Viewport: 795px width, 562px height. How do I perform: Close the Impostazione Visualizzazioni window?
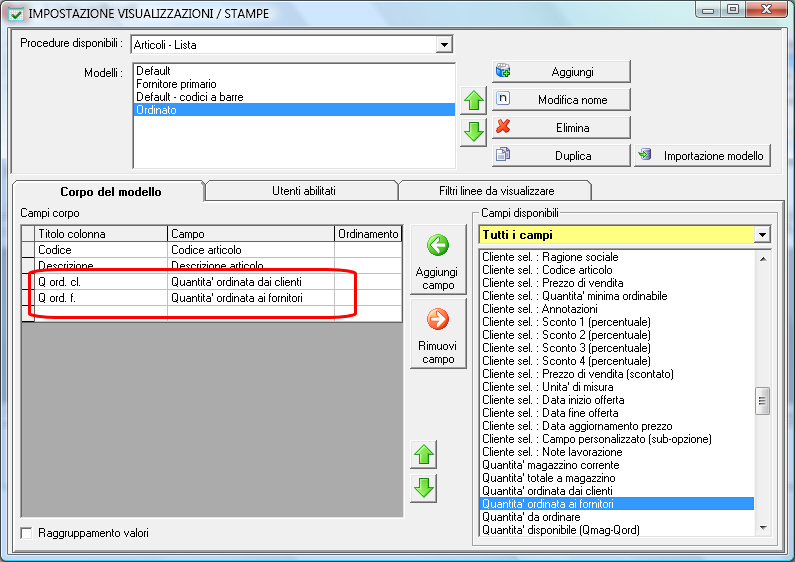[767, 9]
